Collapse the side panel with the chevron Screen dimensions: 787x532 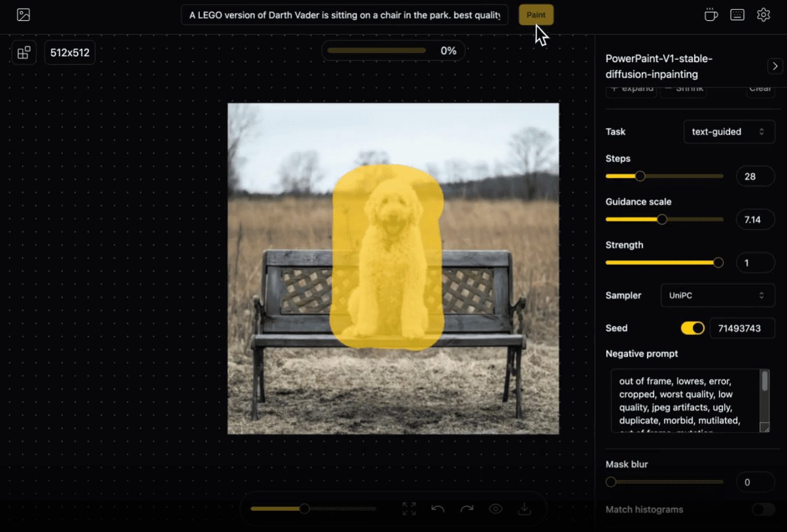(x=775, y=66)
